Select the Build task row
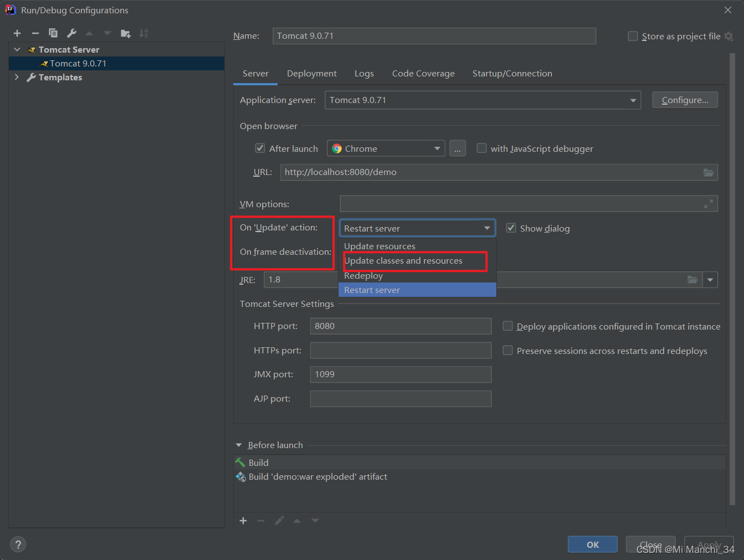Viewport: 744px width, 560px height. click(480, 463)
